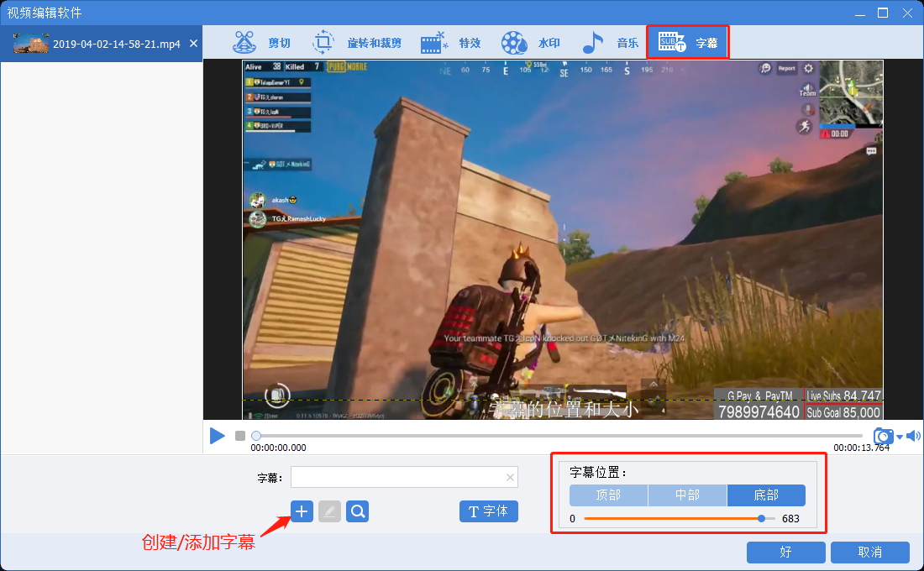This screenshot has width=924, height=571.
Task: Close the 2019-04-02-14-58-21.mp4 file tab
Action: (x=193, y=44)
